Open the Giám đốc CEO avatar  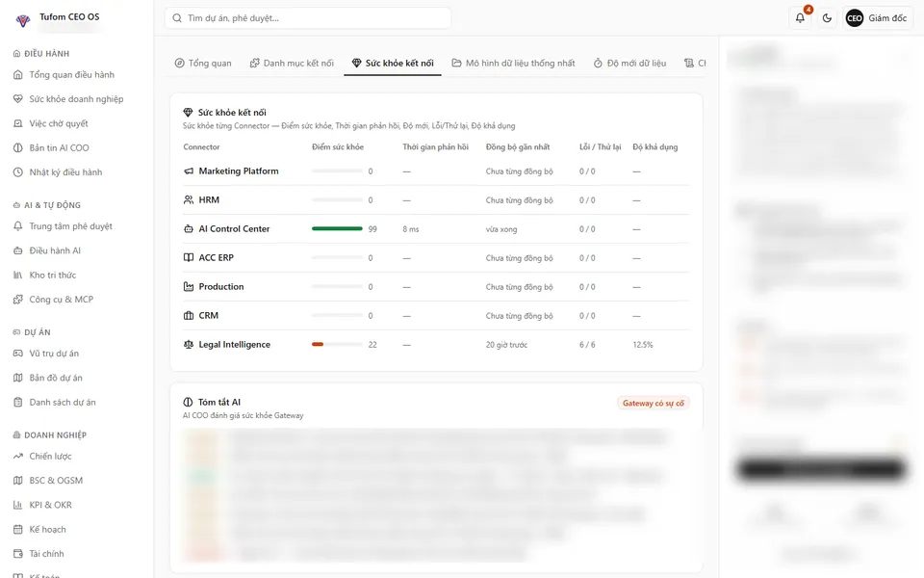[854, 18]
